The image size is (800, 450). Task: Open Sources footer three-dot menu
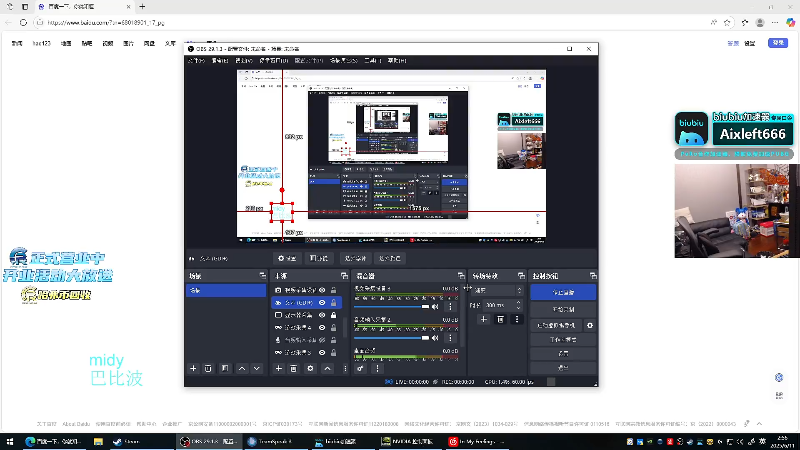pos(345,368)
